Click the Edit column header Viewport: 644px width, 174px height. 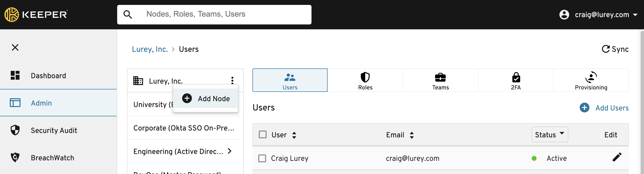(x=611, y=135)
